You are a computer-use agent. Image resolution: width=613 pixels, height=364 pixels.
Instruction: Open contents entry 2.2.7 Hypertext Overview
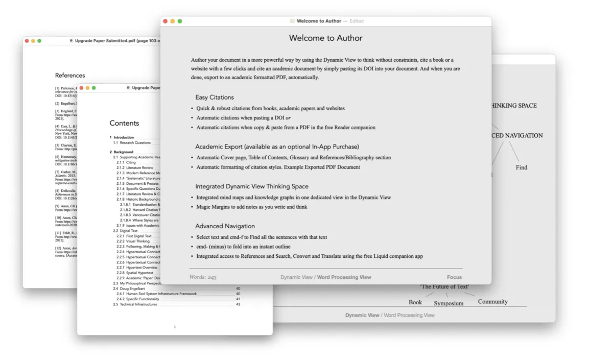pyautogui.click(x=137, y=268)
